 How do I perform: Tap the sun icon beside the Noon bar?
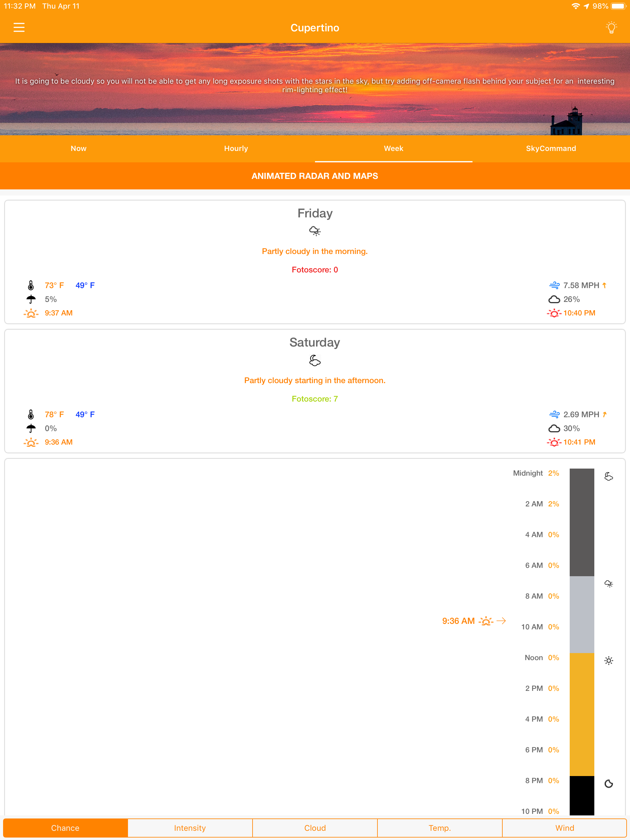608,661
